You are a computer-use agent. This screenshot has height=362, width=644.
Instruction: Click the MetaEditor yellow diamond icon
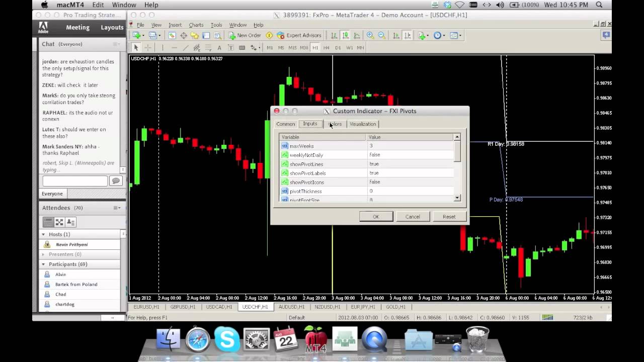[x=269, y=35]
